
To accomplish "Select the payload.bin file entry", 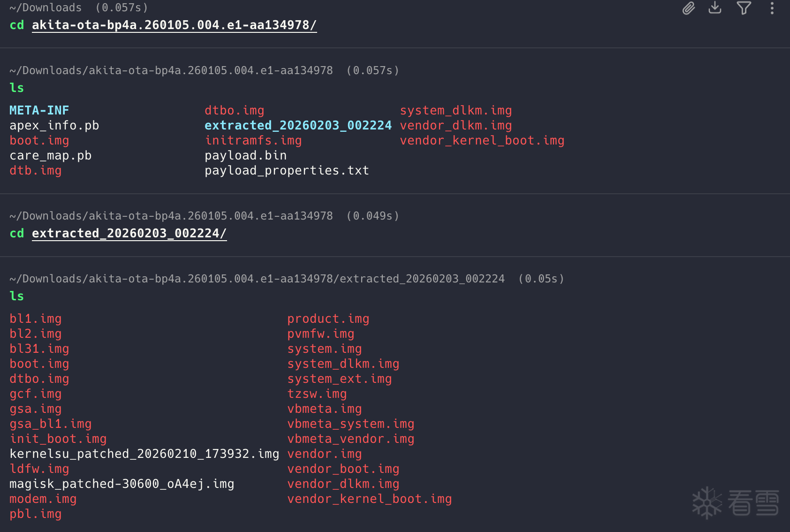I will [245, 155].
